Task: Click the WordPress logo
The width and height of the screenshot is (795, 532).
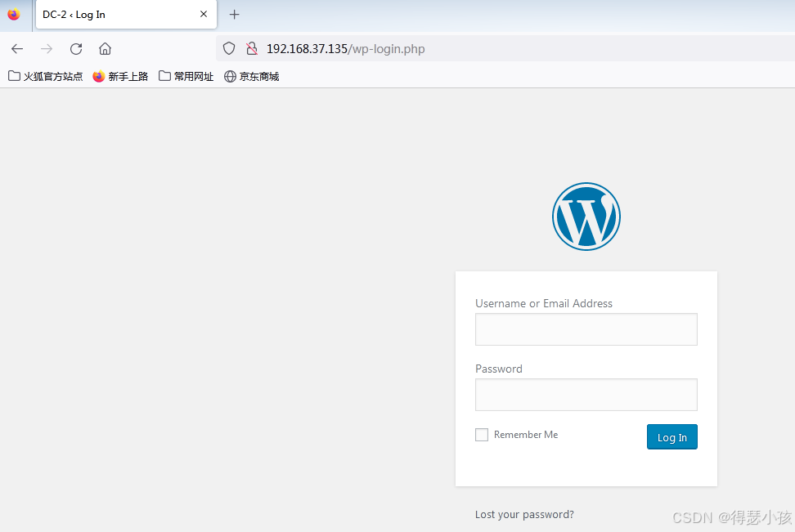Action: pos(586,217)
